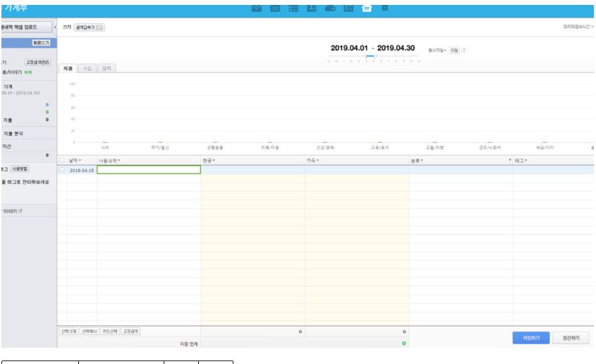Open external link icon next to 이야기

(20, 211)
